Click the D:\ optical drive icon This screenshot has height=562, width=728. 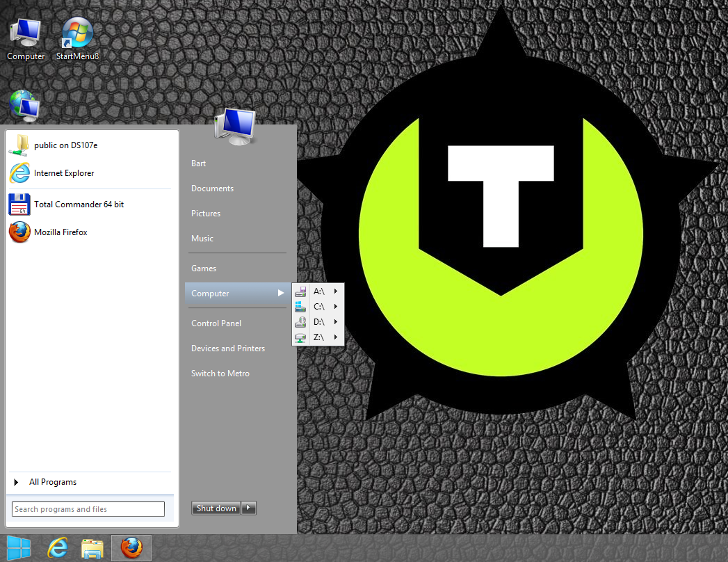[x=300, y=322]
